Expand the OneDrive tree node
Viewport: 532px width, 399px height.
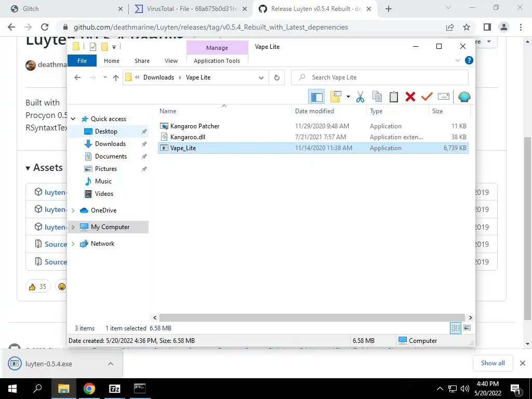click(x=73, y=210)
